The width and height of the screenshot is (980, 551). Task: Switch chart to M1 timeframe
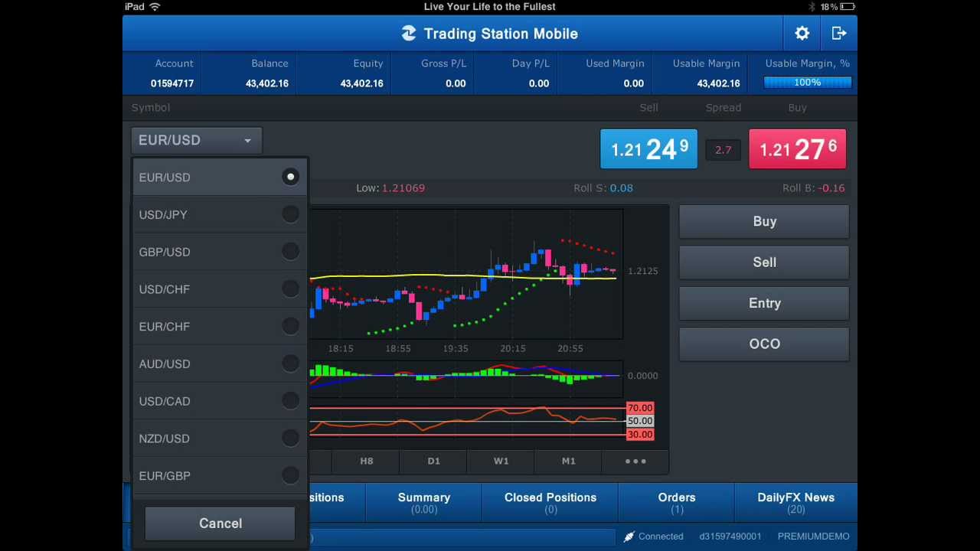click(568, 461)
